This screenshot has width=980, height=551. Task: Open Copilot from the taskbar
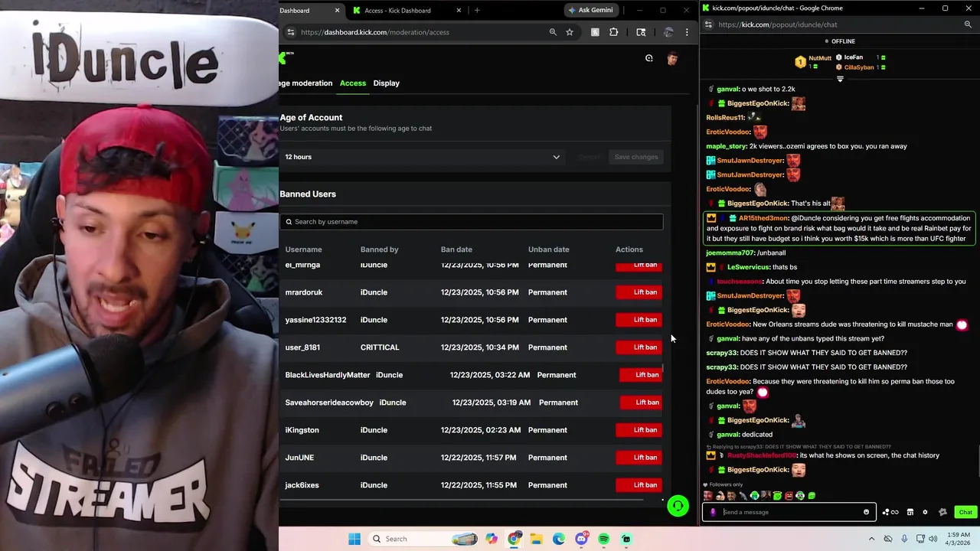point(491,539)
